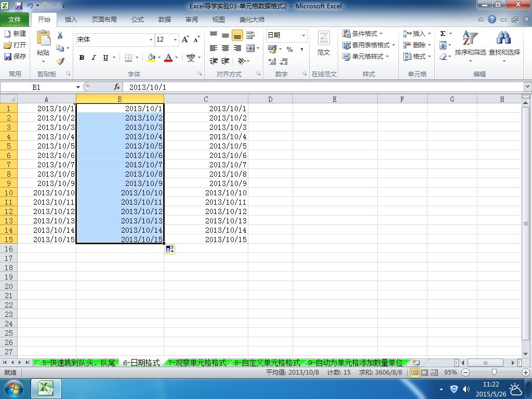Click the Cut scissors icon
This screenshot has width=532, height=399.
[60, 35]
